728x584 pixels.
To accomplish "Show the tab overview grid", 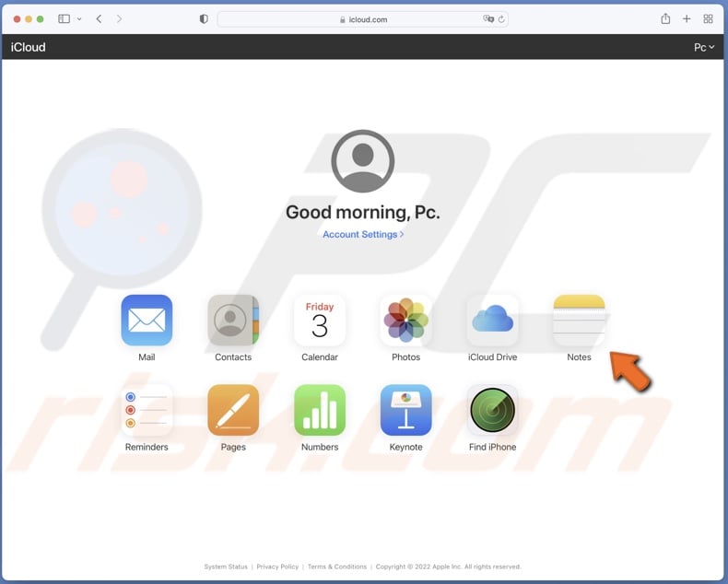I will [x=708, y=19].
